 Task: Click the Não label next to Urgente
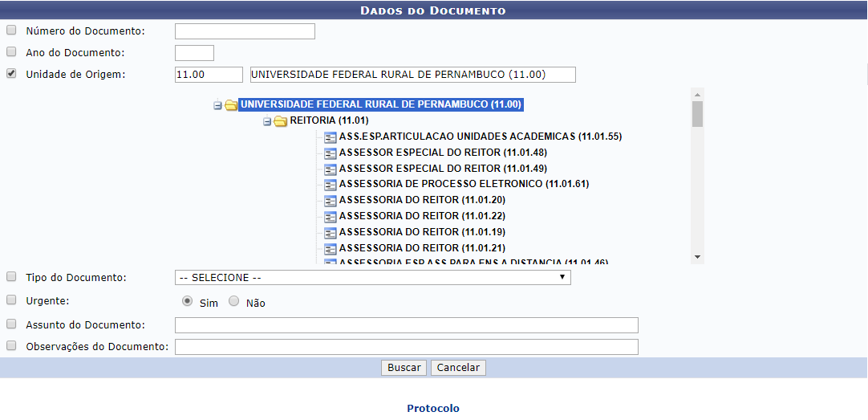tap(256, 303)
